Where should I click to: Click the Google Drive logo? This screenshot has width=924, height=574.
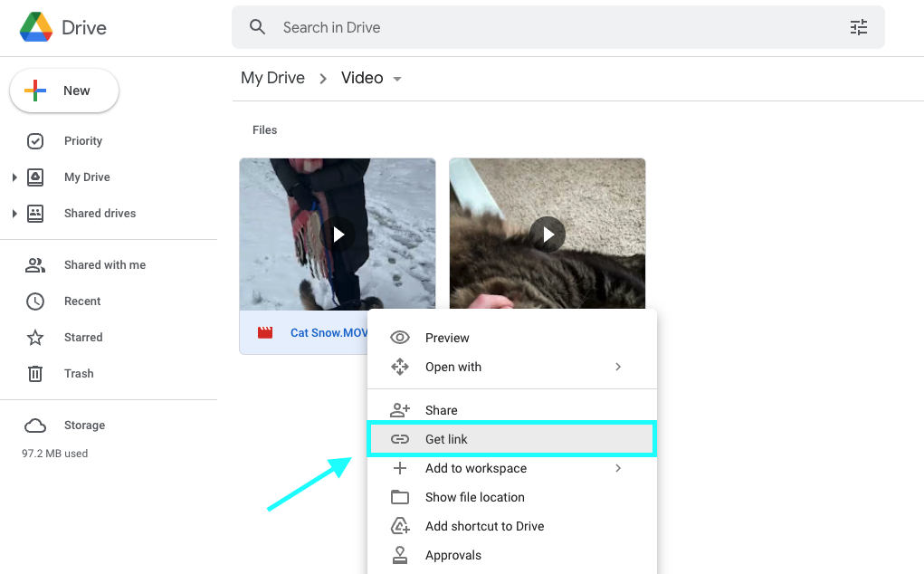click(36, 28)
